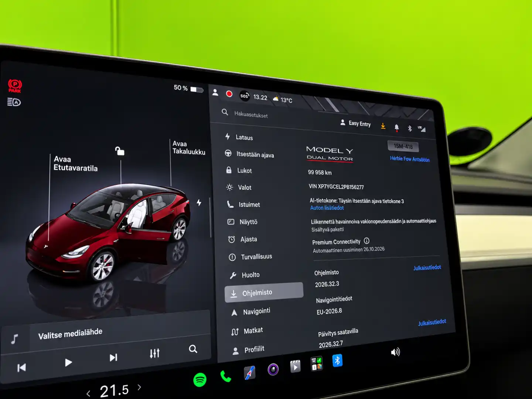Tap the unlock padlock icon above the car

(119, 151)
